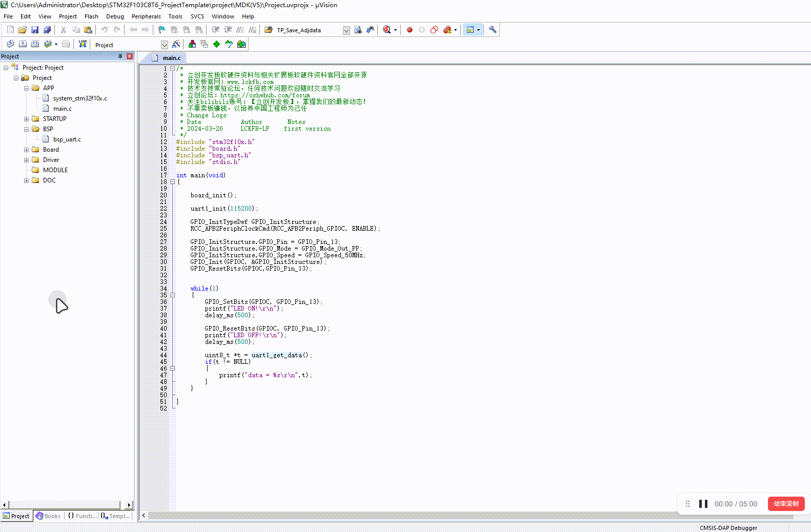Click the Copy icon in the toolbar
Screen dimensions: 811x532
(76, 30)
